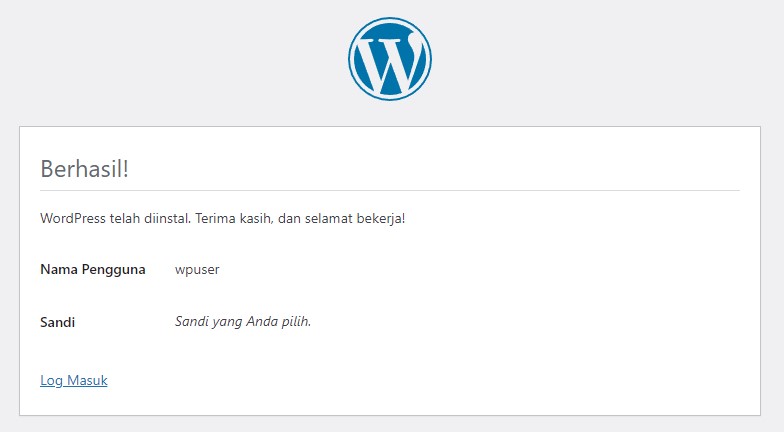Click the Sandi label
The width and height of the screenshot is (784, 432).
coord(58,322)
